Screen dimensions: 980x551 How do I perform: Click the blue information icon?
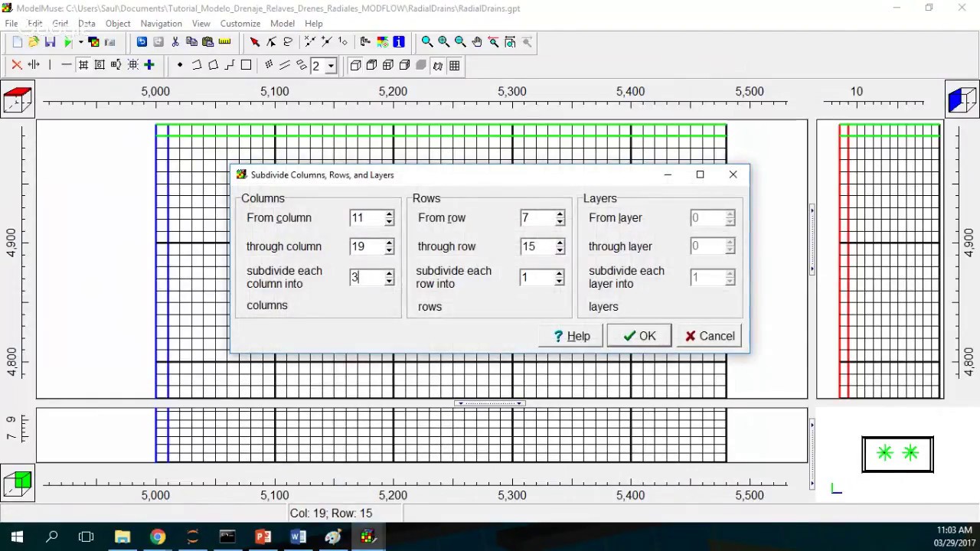(x=399, y=42)
